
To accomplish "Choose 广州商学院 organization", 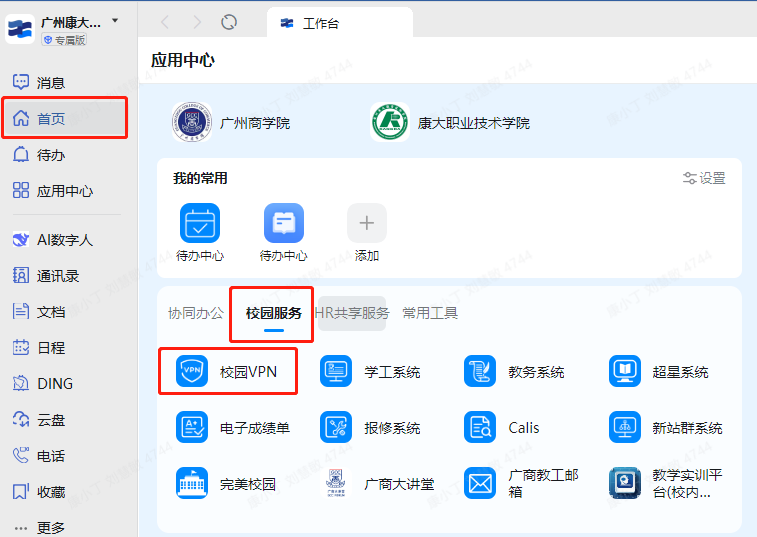I will click(x=231, y=123).
